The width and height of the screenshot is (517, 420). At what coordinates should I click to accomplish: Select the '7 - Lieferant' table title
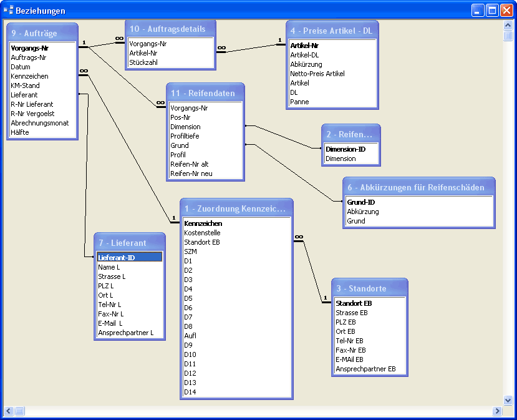pos(122,243)
